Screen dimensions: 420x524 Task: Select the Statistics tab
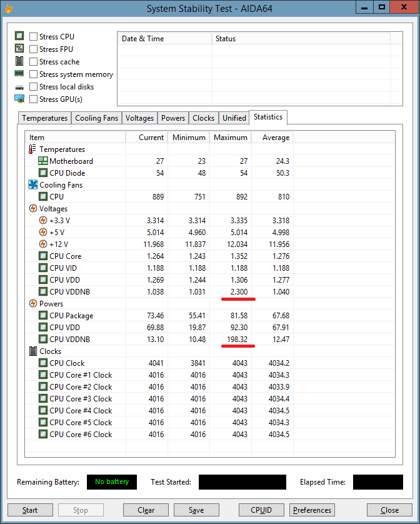click(268, 117)
